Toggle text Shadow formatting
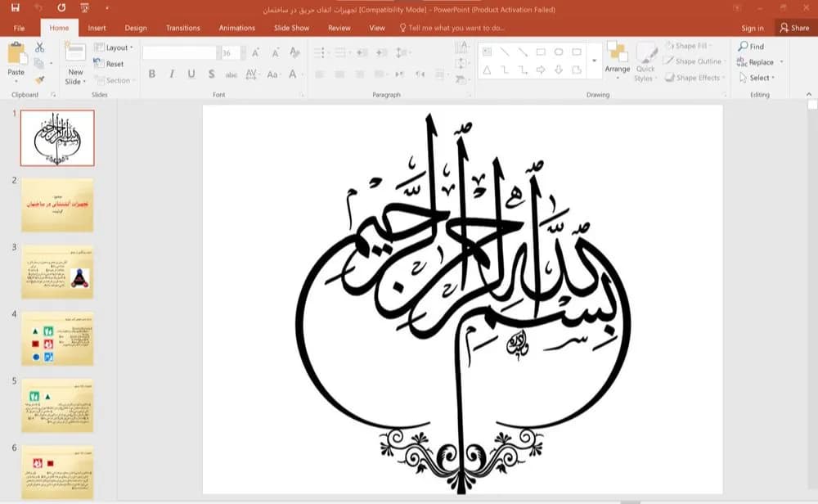818x504 pixels. tap(211, 74)
